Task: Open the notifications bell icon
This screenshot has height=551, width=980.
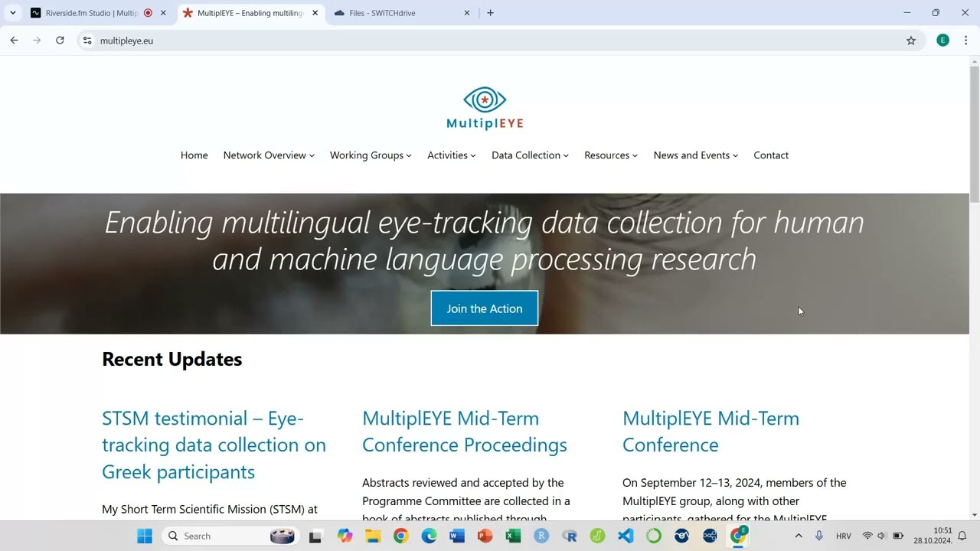Action: pos(962,536)
